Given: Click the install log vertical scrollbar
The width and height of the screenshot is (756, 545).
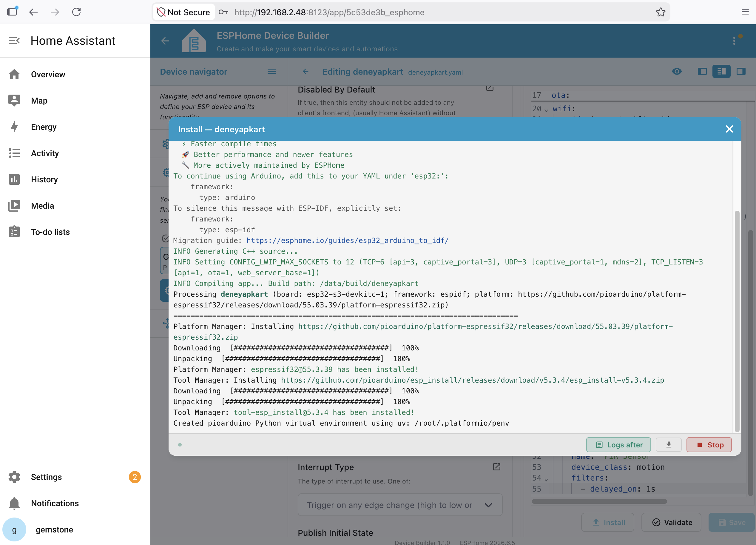Looking at the screenshot, I should [737, 321].
